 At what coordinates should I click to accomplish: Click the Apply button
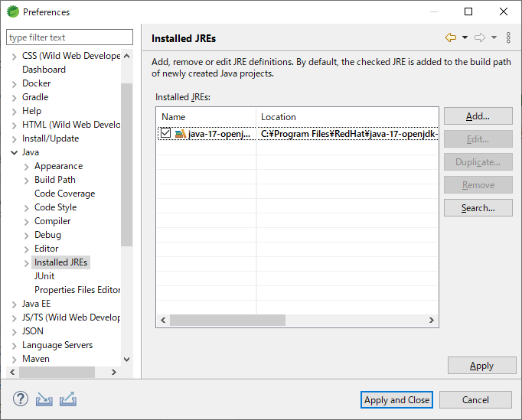481,366
